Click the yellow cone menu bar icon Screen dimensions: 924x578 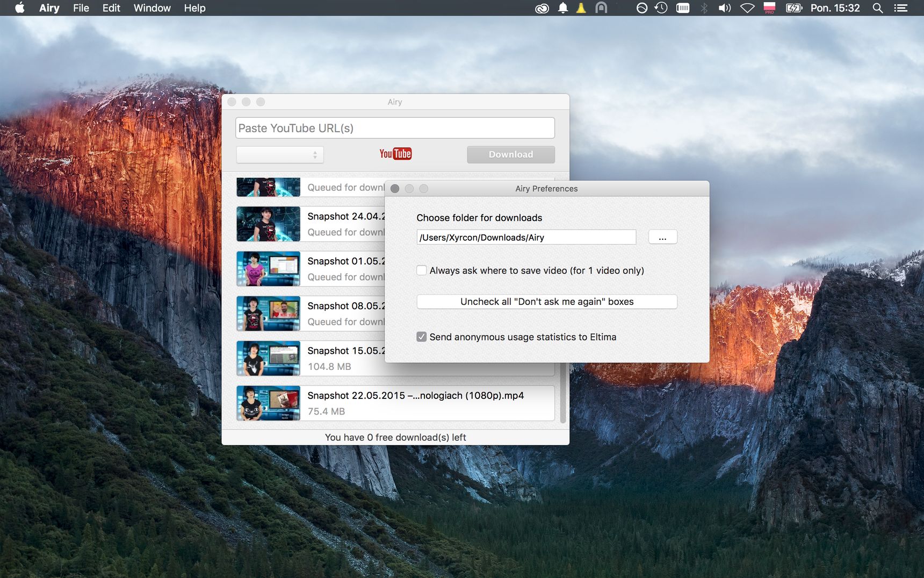tap(581, 8)
